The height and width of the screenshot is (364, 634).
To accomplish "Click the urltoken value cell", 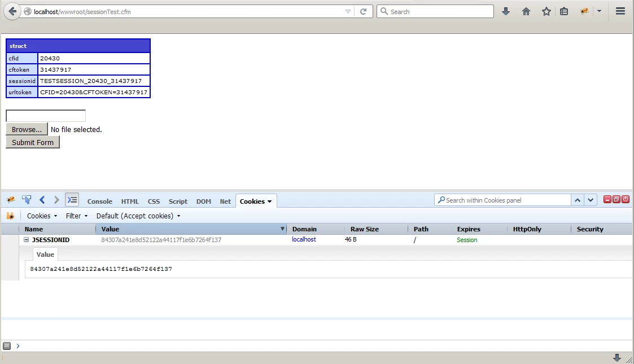I will [x=94, y=92].
